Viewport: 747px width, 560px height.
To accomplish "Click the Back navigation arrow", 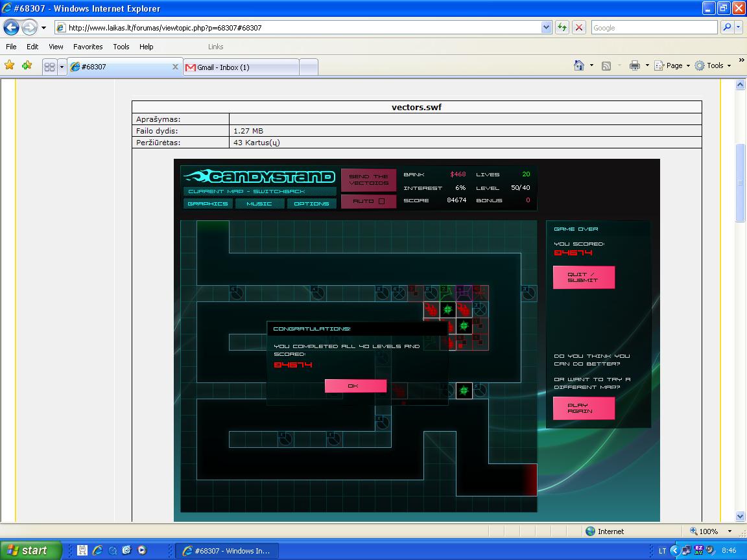I will (x=12, y=28).
